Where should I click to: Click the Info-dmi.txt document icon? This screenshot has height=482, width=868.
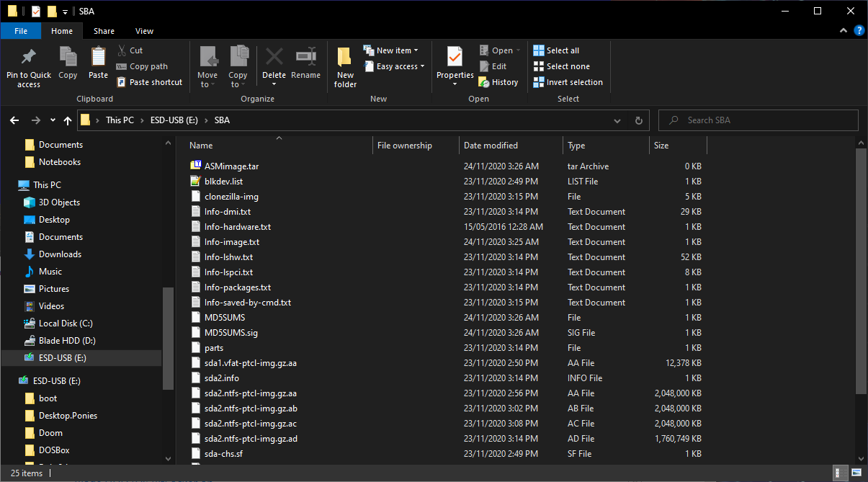click(195, 212)
